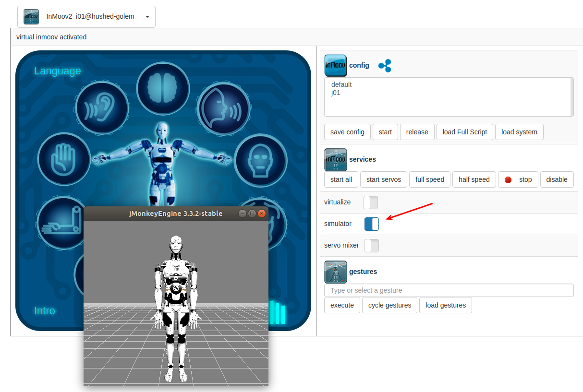583x392 pixels.
Task: Click the jMonkeyEngine window title bar
Action: pyautogui.click(x=176, y=214)
